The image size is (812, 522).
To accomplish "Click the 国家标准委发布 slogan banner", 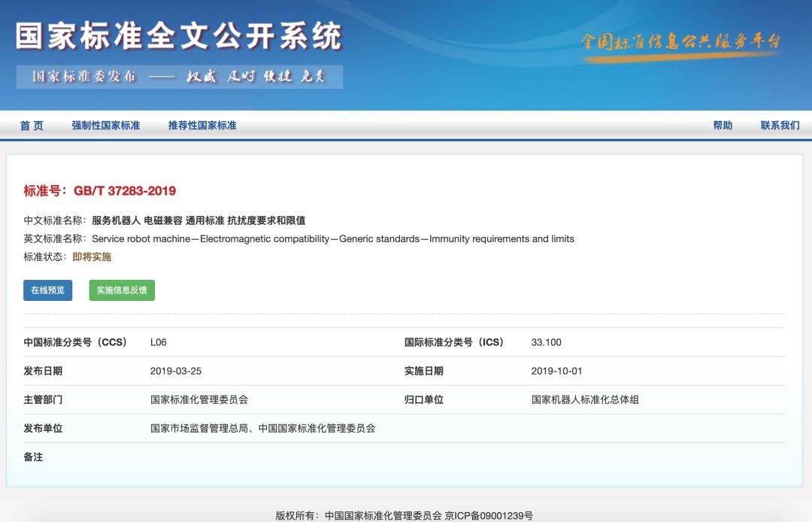I will pyautogui.click(x=179, y=77).
